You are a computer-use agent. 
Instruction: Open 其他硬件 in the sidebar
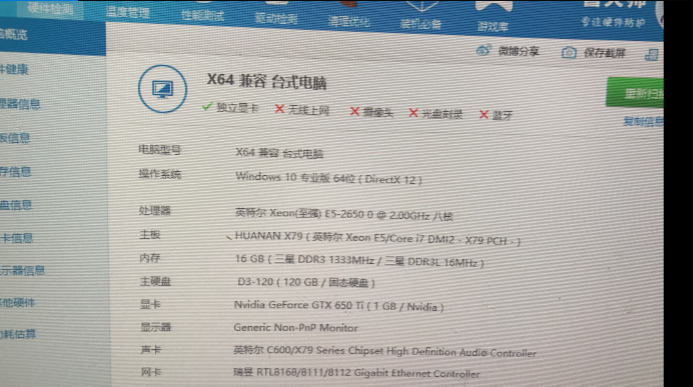point(18,303)
